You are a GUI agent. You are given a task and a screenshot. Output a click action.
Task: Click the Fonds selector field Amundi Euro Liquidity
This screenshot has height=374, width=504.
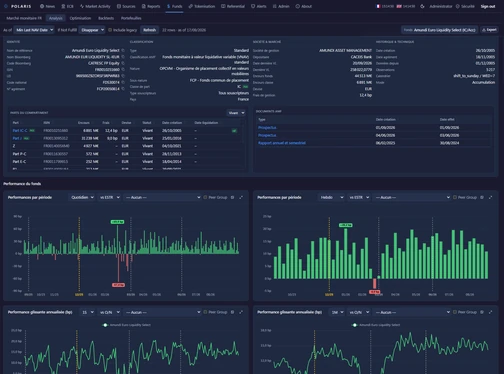(x=440, y=30)
